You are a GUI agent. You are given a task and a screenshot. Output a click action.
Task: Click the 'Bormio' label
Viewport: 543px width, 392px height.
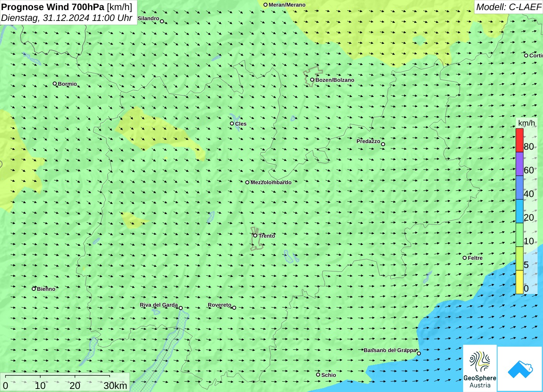(67, 84)
